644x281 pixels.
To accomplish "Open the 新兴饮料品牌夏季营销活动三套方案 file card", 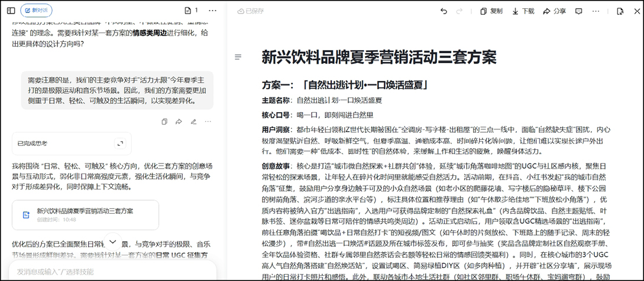I will pyautogui.click(x=85, y=215).
